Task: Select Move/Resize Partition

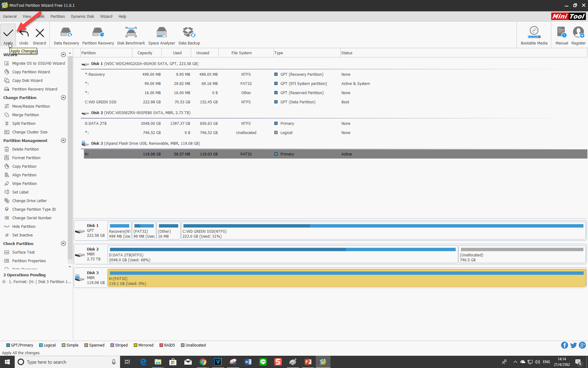Action: pyautogui.click(x=31, y=106)
